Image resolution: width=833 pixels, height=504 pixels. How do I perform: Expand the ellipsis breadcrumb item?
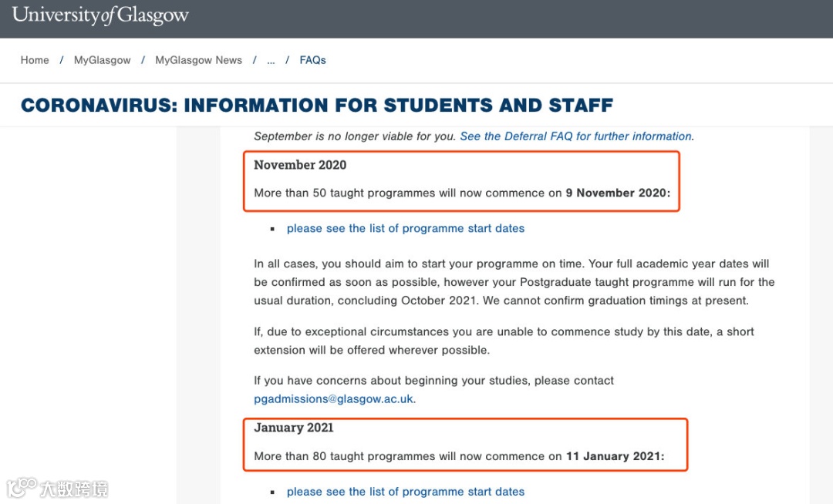(271, 60)
